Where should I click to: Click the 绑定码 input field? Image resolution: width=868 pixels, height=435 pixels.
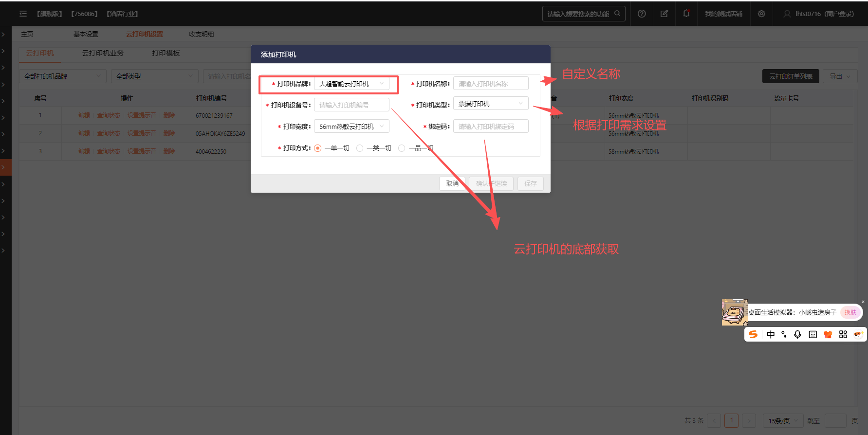490,127
